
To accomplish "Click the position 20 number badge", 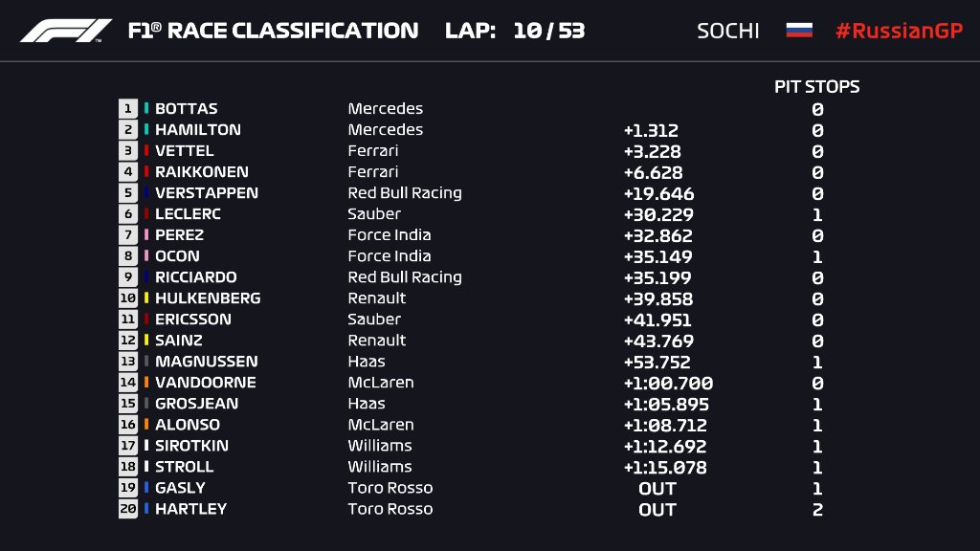I will pos(128,509).
